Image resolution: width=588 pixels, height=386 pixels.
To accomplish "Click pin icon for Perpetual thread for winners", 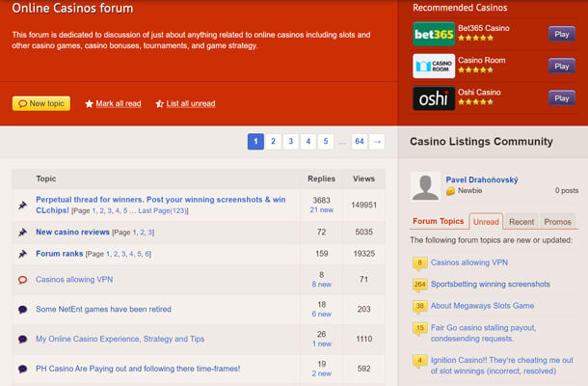I will (22, 205).
